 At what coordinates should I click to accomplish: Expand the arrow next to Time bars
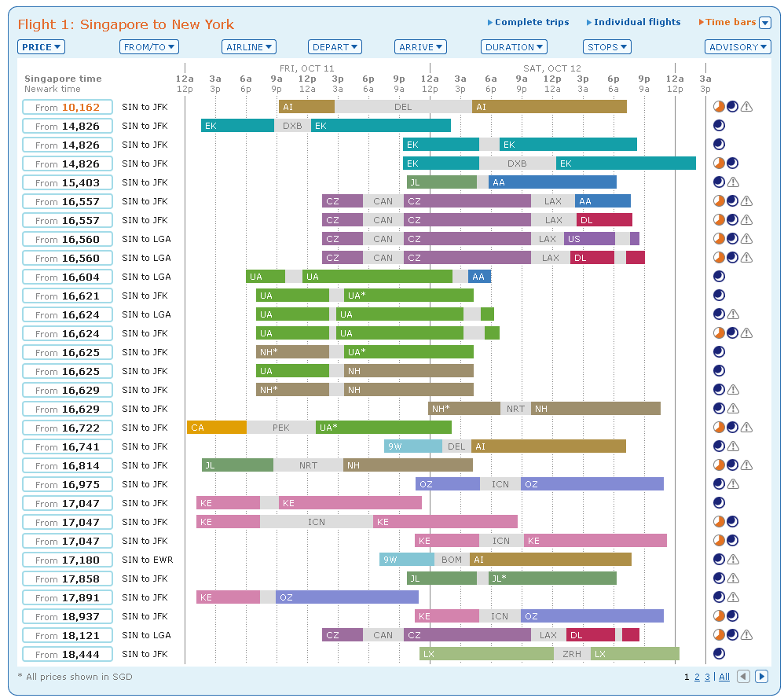click(x=765, y=23)
